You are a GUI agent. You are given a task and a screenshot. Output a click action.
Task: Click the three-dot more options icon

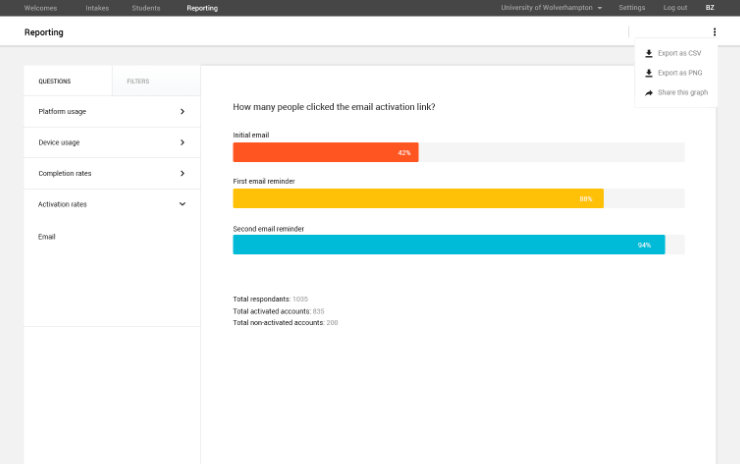714,32
